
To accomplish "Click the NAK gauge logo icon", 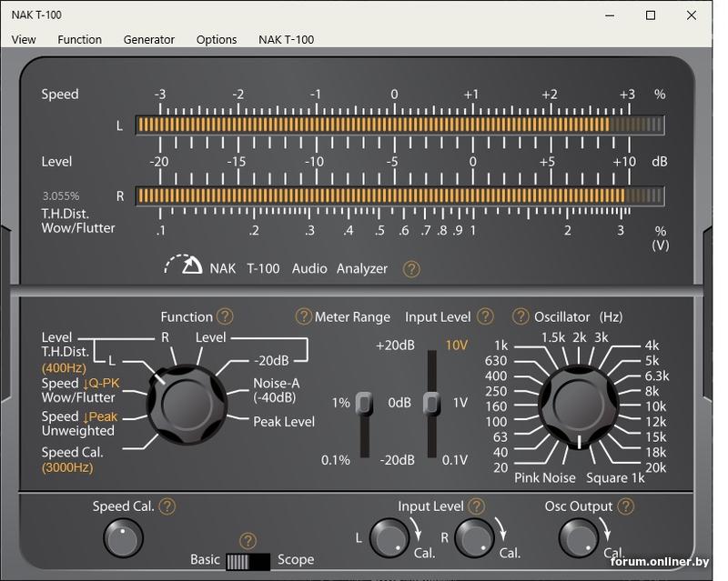I will [x=184, y=265].
